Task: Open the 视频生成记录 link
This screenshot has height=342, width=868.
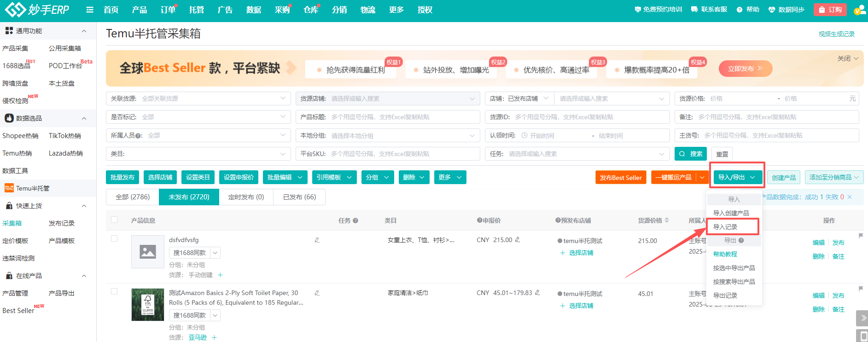Action: (x=836, y=34)
